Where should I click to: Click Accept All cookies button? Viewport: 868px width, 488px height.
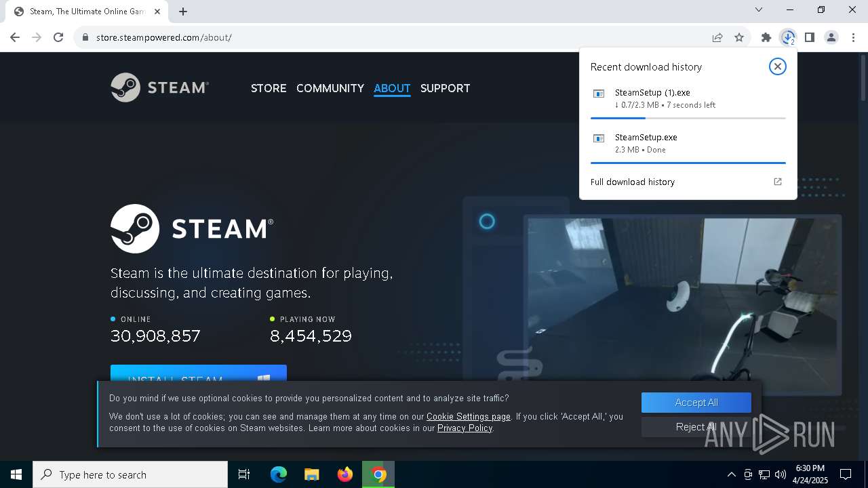(x=696, y=403)
